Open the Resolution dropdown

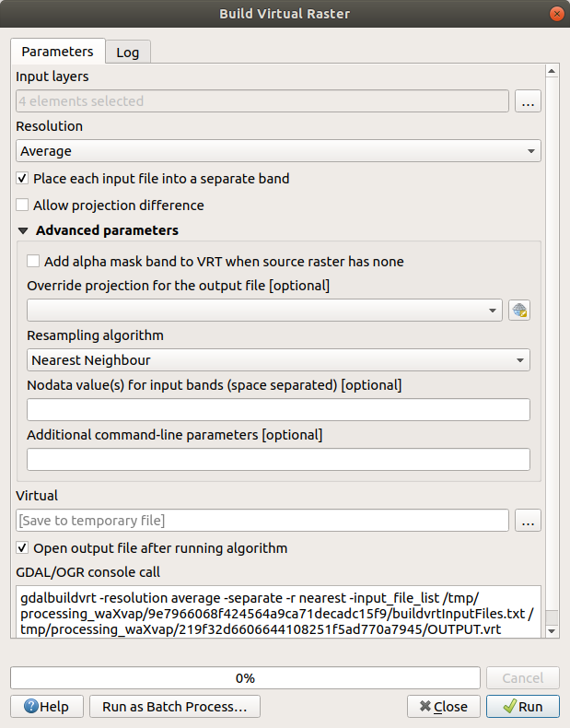(278, 151)
